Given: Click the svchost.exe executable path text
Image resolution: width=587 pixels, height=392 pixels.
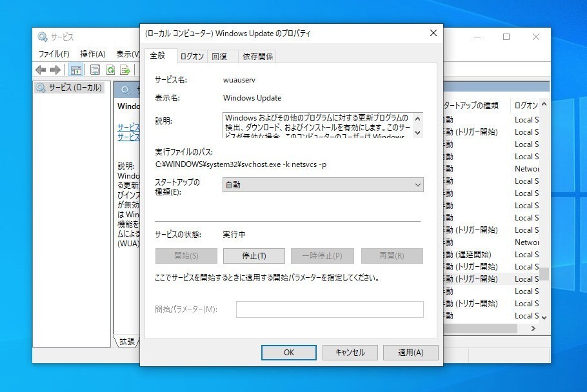Looking at the screenshot, I should pyautogui.click(x=241, y=164).
